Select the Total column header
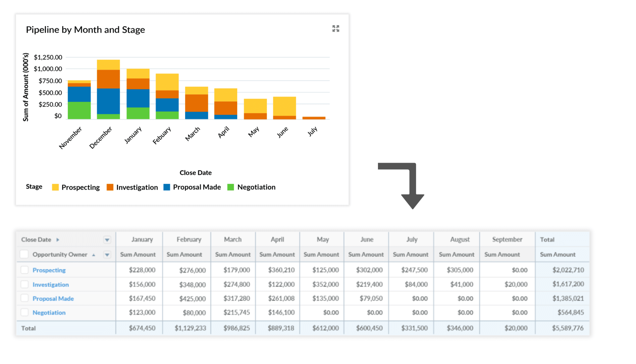 click(547, 239)
